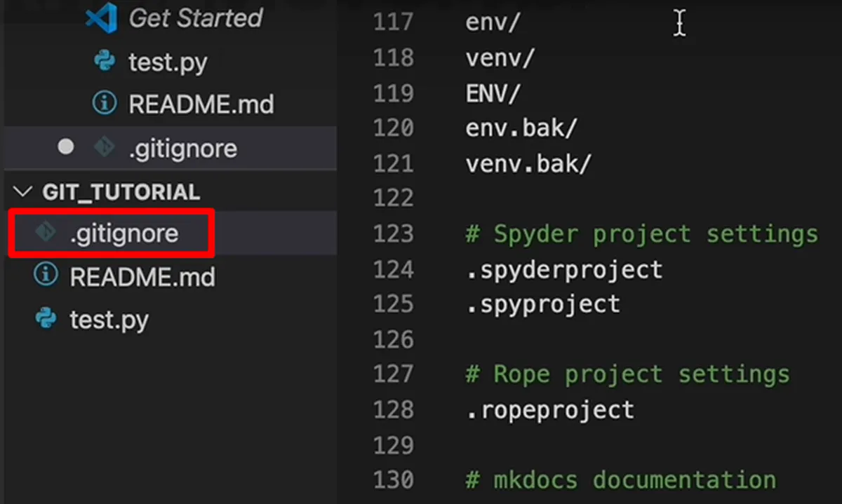842x504 pixels.
Task: Click line number 123 in the gutter
Action: click(393, 233)
